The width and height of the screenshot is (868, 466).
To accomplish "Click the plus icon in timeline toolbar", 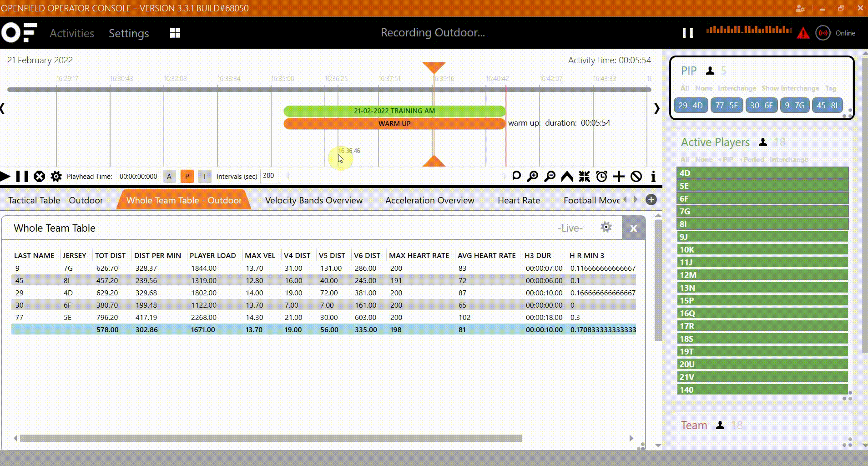I will (x=619, y=176).
